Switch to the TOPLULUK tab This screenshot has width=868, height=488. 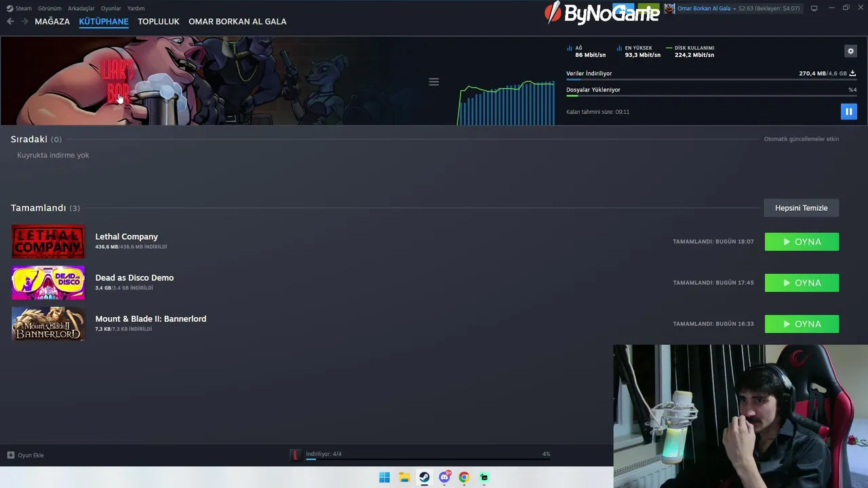pyautogui.click(x=159, y=22)
